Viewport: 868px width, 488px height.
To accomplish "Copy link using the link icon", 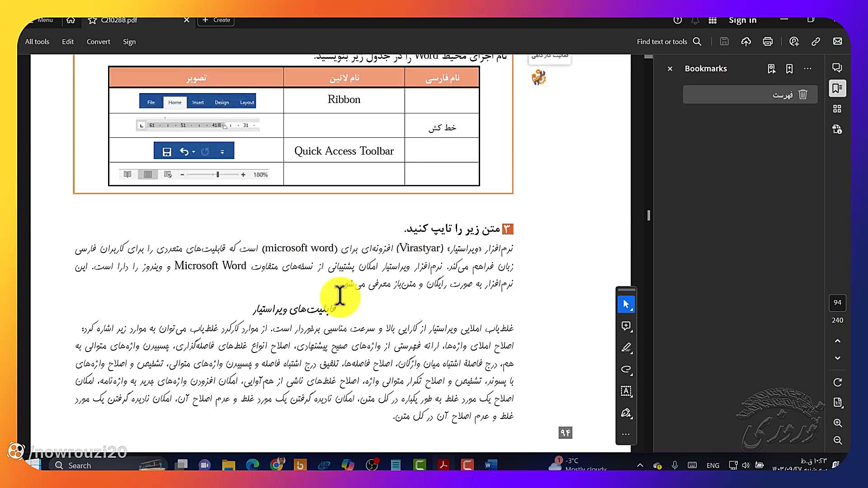I will pyautogui.click(x=816, y=42).
